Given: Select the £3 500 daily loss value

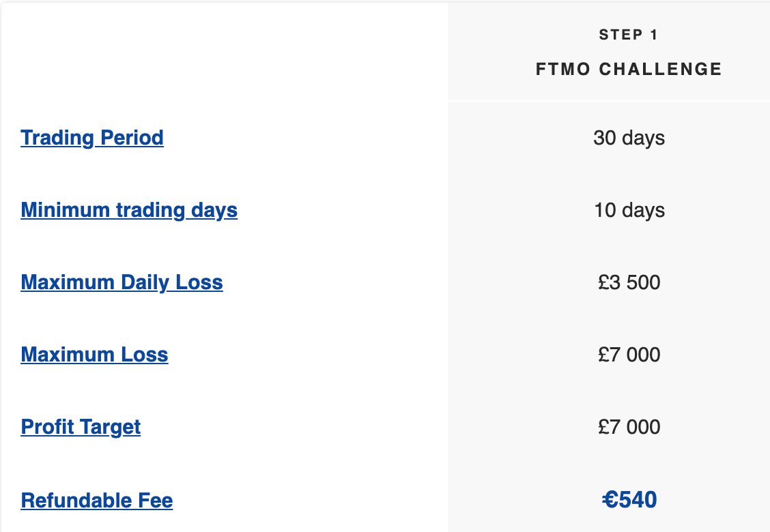Looking at the screenshot, I should coord(629,282).
